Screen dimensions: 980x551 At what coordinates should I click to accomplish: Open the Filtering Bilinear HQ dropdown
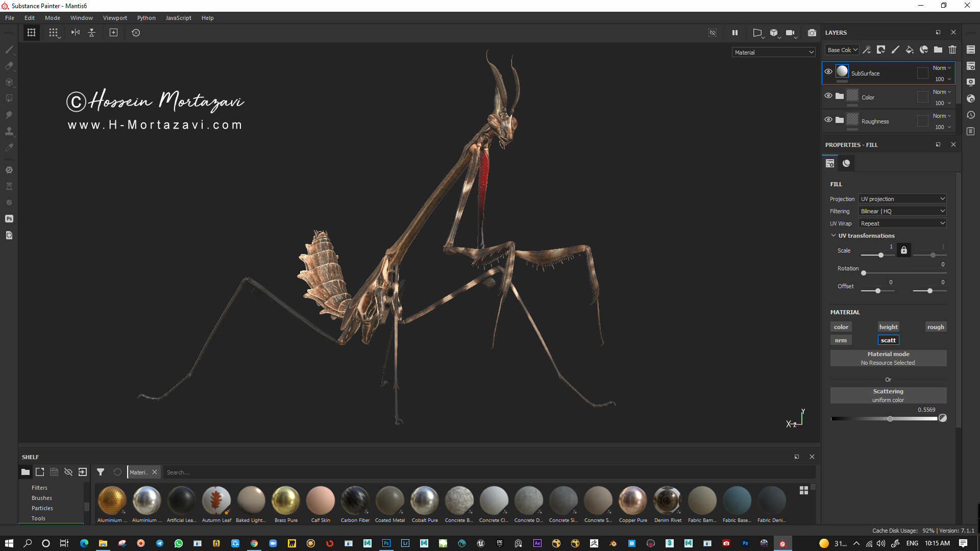902,211
